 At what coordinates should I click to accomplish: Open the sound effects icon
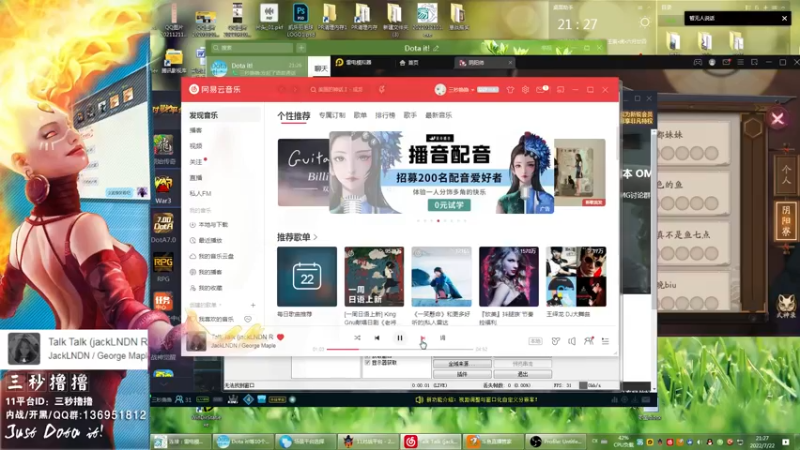(556, 341)
